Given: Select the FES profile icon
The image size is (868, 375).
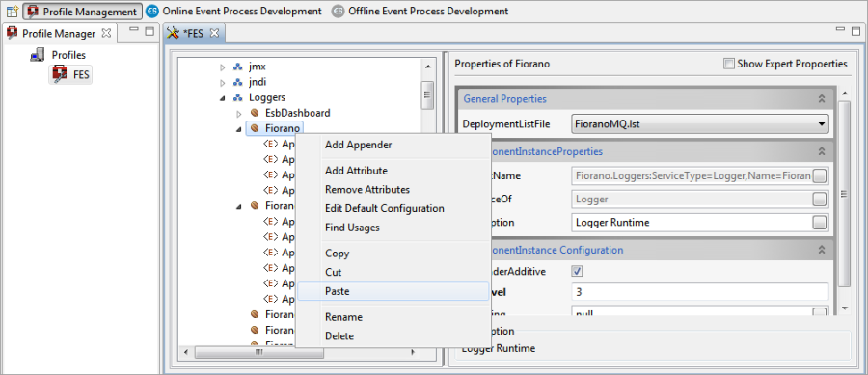Looking at the screenshot, I should click(x=59, y=74).
